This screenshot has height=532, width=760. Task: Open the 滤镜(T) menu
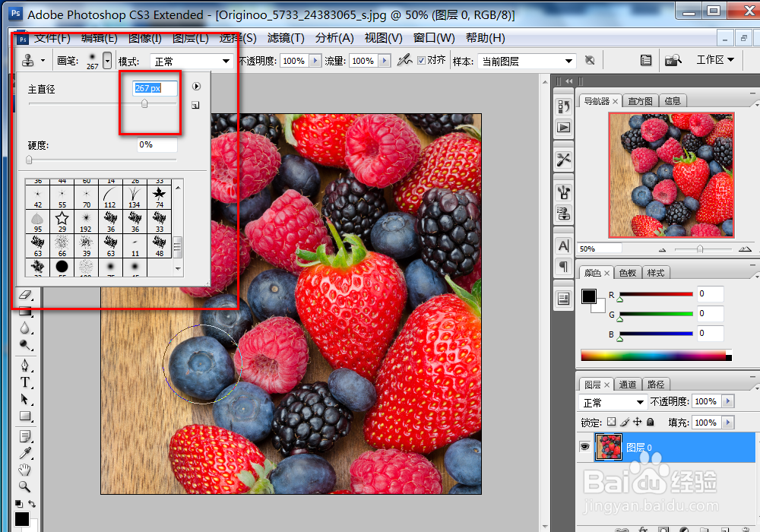[x=286, y=38]
